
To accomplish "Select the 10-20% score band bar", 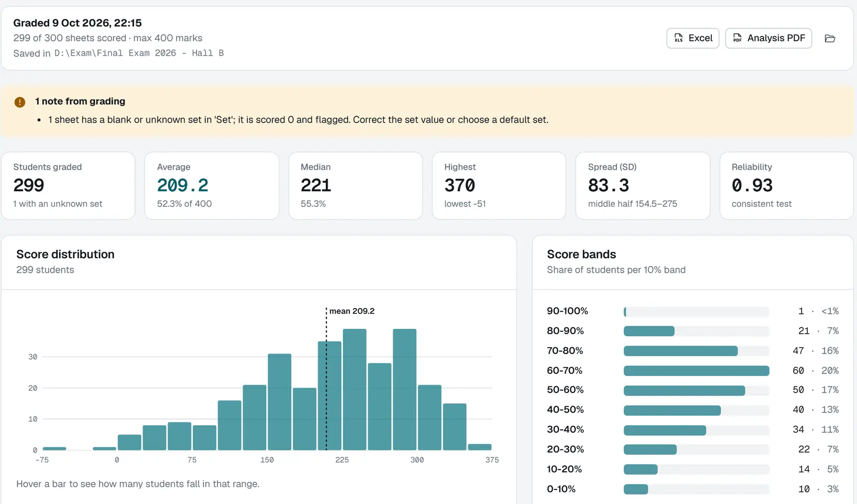I will 696,469.
